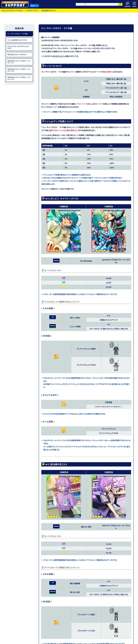The width and height of the screenshot is (138, 644).
Task: Click the Da parameter badge beside 28,305
Action: click(x=64, y=278)
